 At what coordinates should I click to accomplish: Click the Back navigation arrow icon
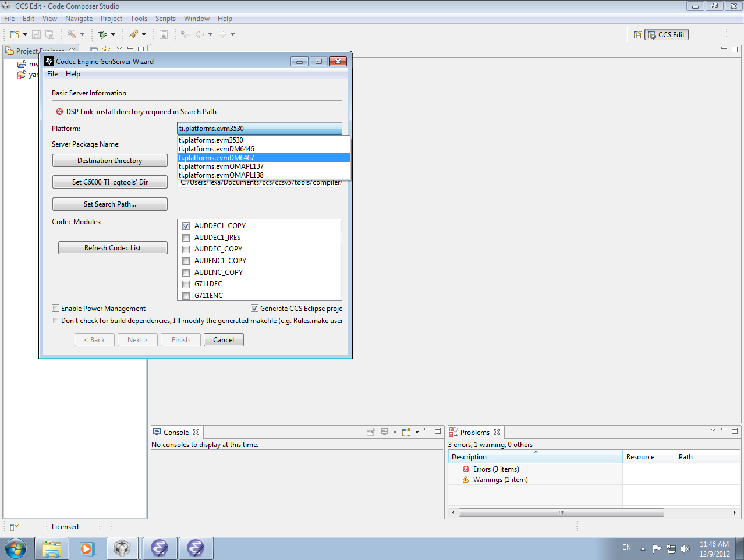coord(200,34)
